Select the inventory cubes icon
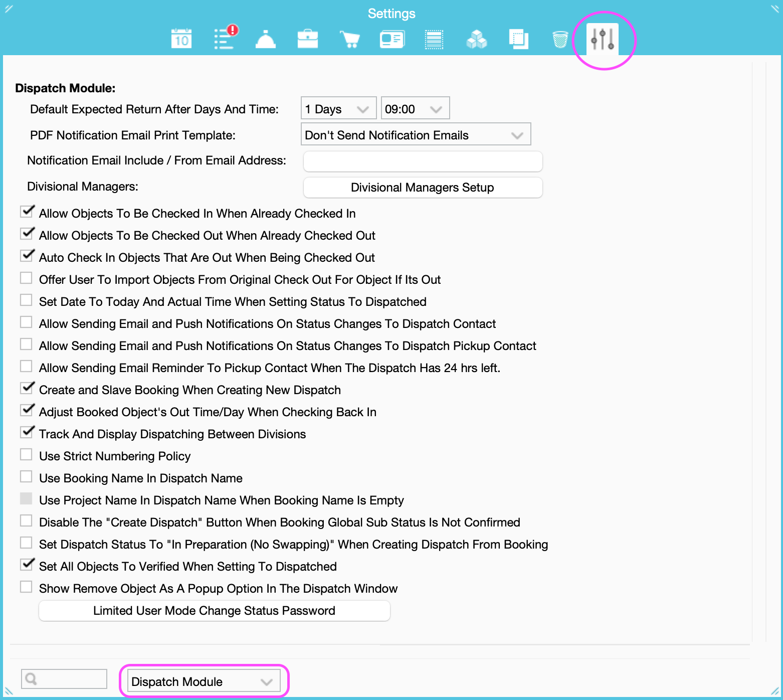783x700 pixels. pos(476,39)
